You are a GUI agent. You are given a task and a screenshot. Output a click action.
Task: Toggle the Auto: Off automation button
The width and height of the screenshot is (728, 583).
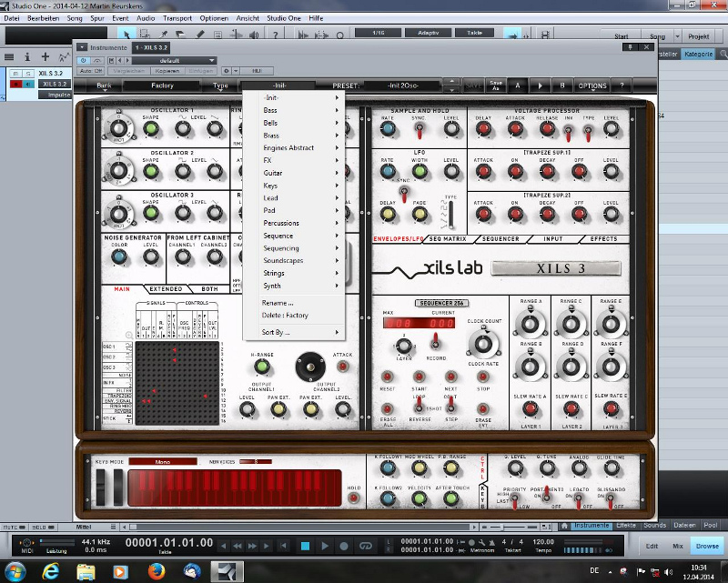point(90,71)
